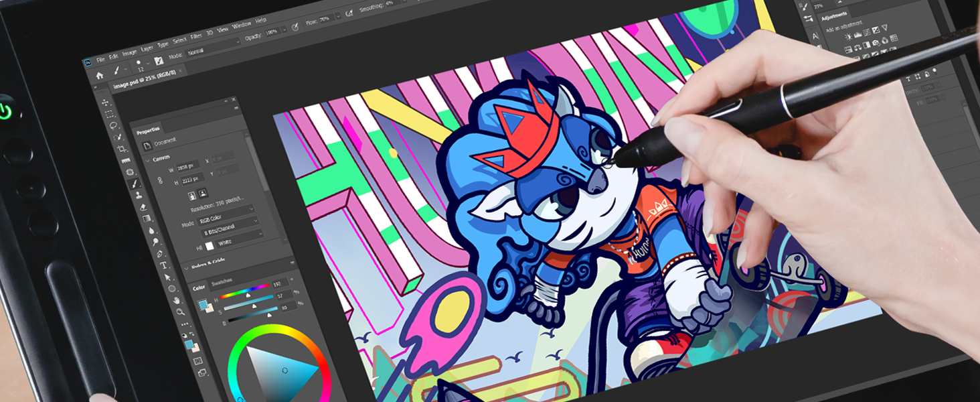980x402 pixels.
Task: Select the Crop tool
Action: [122, 149]
